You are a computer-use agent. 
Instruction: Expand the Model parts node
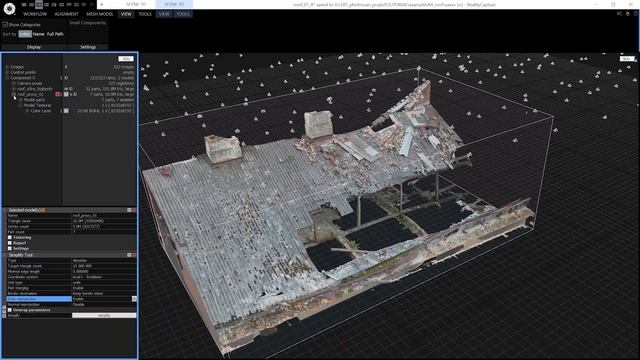coord(21,100)
